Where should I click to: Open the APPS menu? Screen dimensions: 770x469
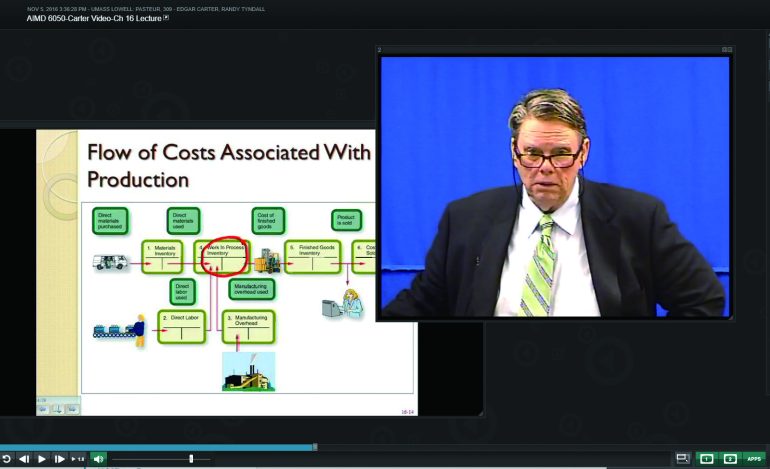754,458
